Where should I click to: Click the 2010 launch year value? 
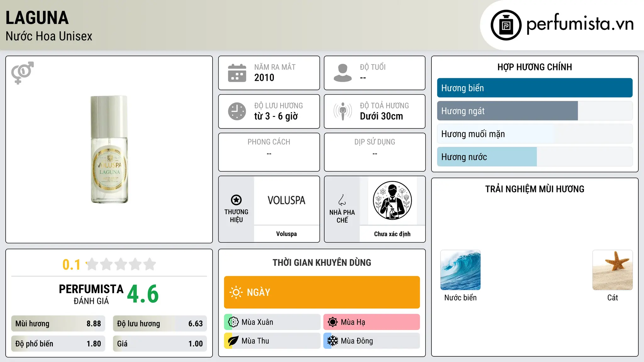[x=264, y=78]
